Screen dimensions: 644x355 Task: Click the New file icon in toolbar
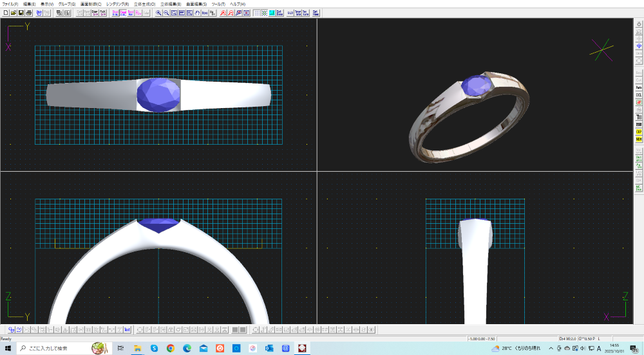(5, 13)
